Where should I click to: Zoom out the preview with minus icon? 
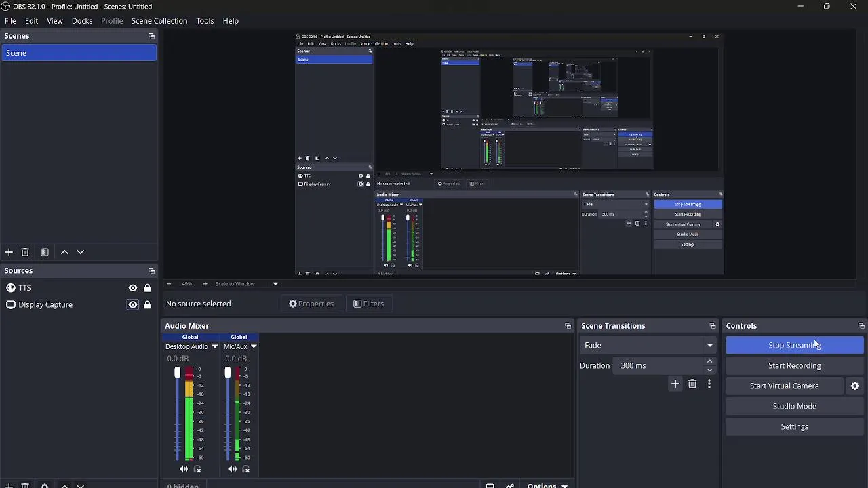coord(169,284)
